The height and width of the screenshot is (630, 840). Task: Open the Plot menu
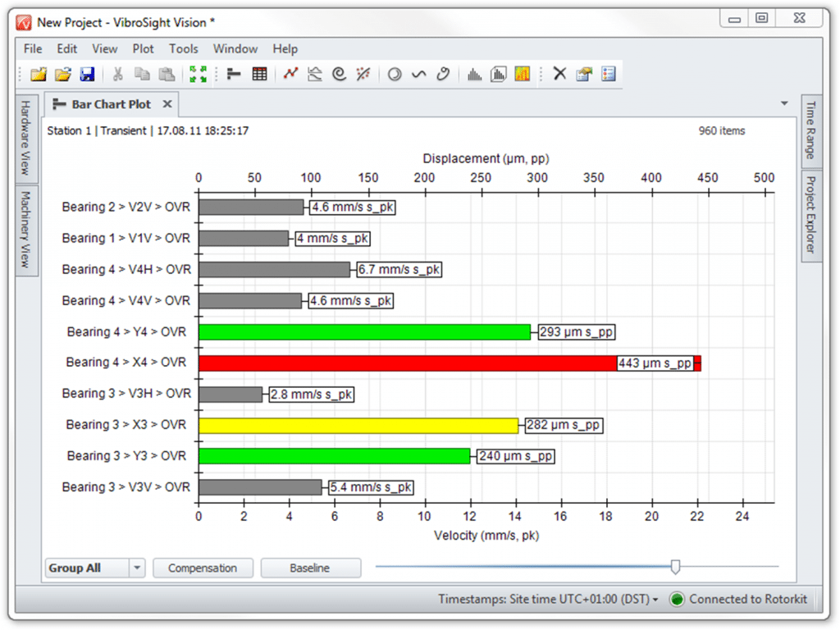[x=144, y=49]
